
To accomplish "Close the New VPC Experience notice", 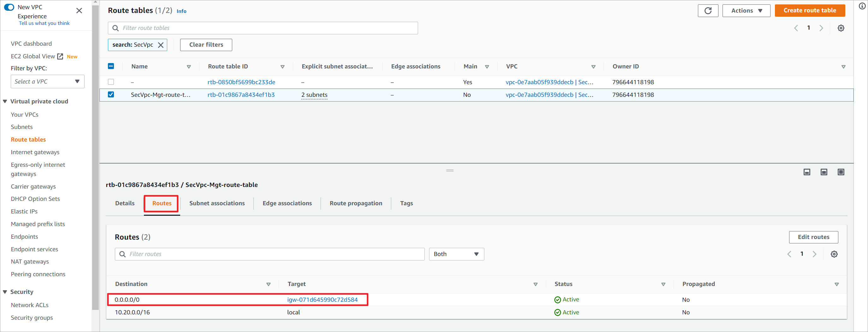I will (x=79, y=11).
